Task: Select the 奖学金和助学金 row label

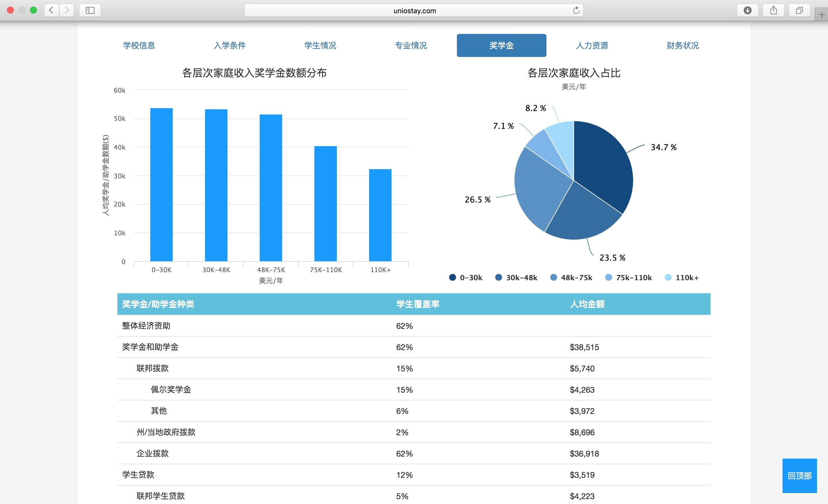Action: point(150,347)
